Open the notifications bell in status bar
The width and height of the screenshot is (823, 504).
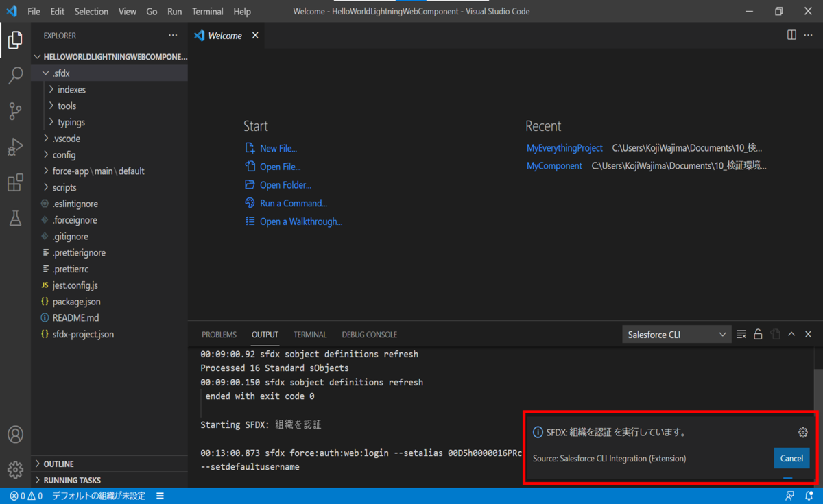point(809,496)
